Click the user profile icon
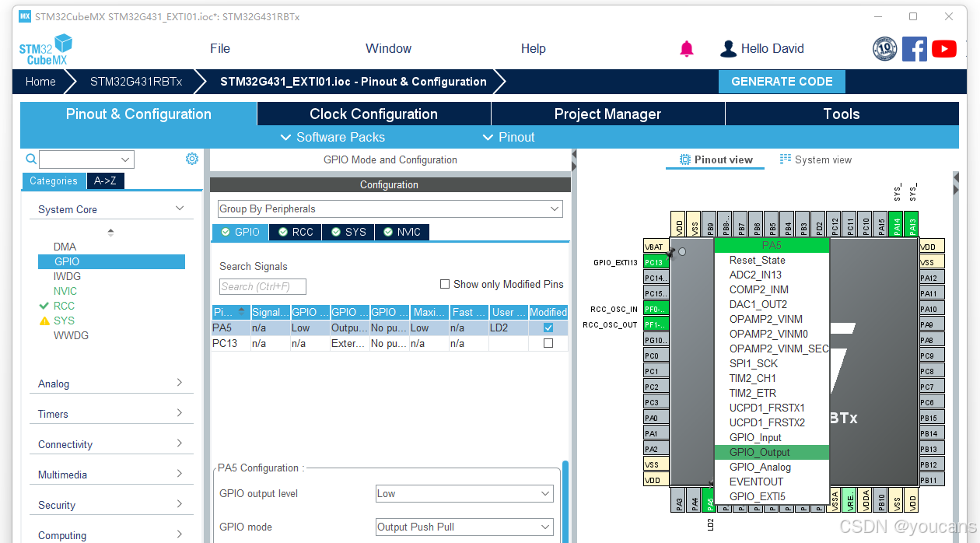980x543 pixels. (x=728, y=49)
